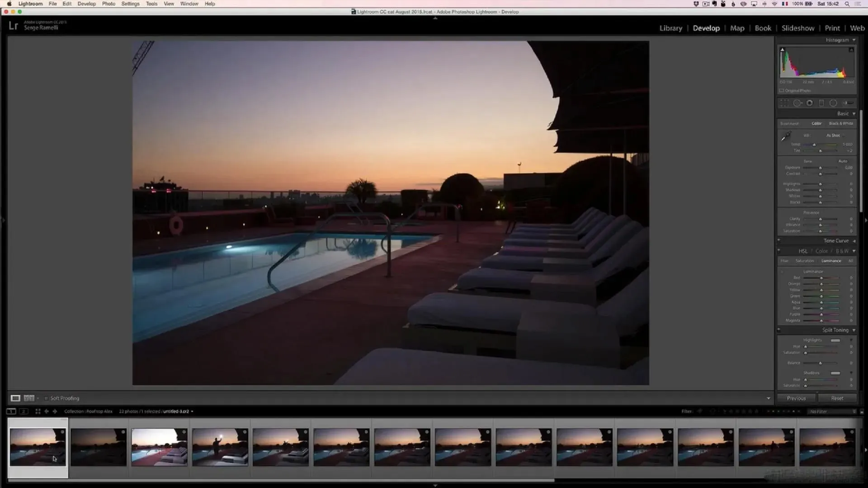Select the Red Eye Correction tool
Viewport: 868px width, 488px height.
810,103
